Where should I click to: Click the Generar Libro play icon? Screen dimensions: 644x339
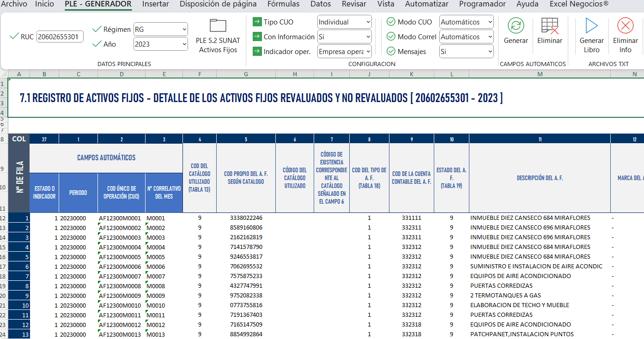click(591, 25)
